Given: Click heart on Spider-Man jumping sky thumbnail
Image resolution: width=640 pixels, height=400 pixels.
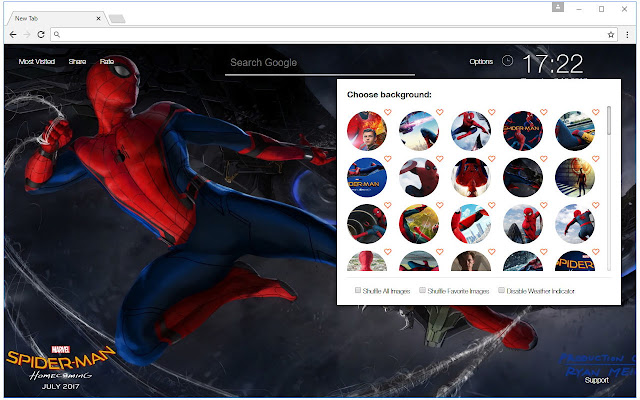Looking at the screenshot, I should tap(491, 112).
